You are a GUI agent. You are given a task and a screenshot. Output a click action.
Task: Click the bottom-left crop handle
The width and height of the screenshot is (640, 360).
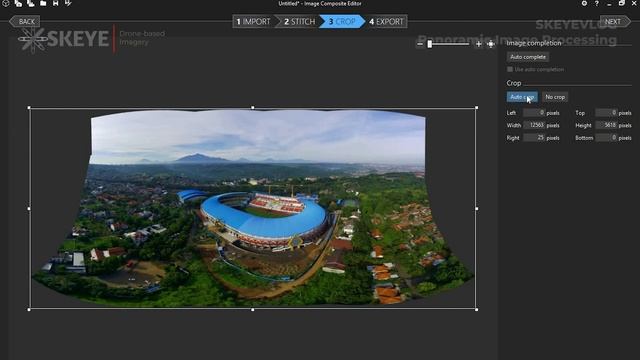[x=29, y=309]
